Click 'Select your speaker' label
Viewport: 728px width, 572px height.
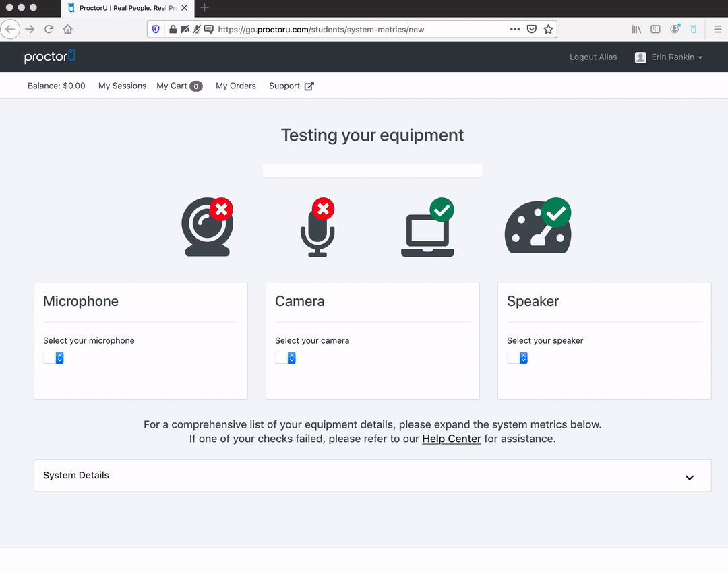click(545, 340)
